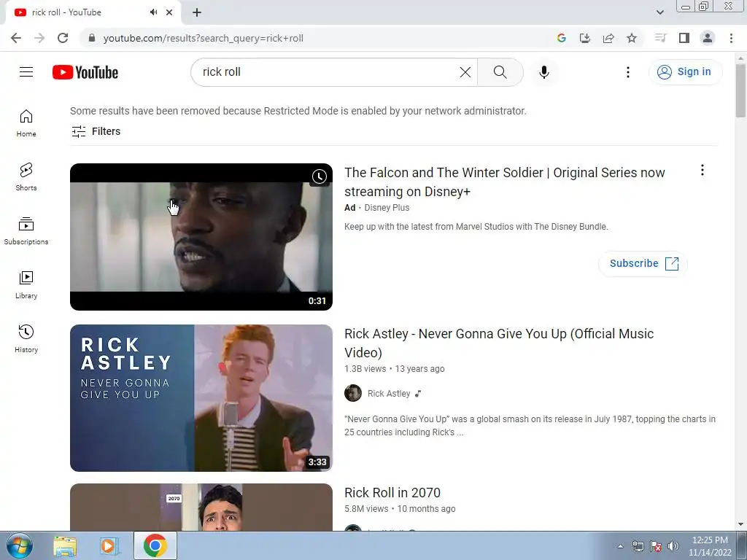Click the page vertical scrollbar thumb
The height and width of the screenshot is (560, 747).
point(740,90)
